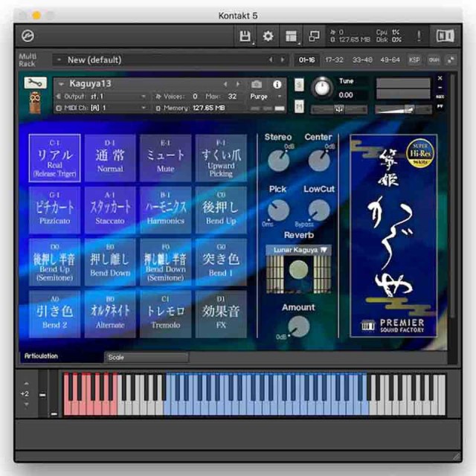
Task: Switch to rack page 33-48
Action: (x=362, y=59)
